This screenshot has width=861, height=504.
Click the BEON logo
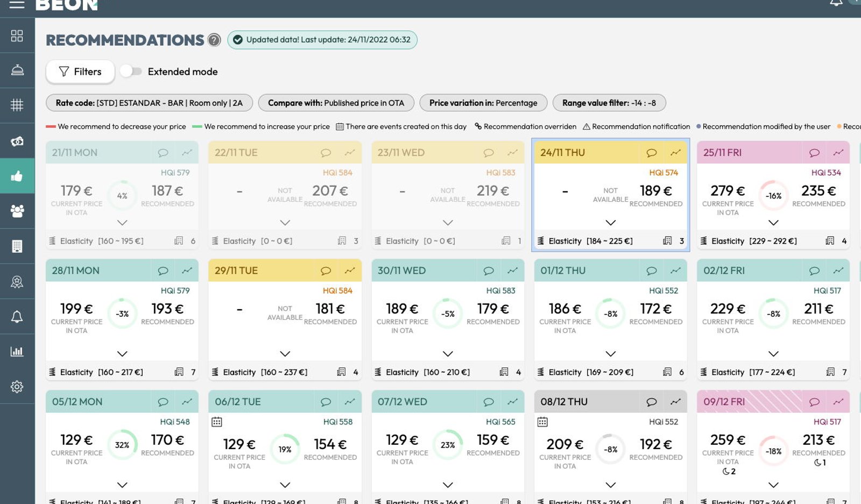[x=67, y=5]
